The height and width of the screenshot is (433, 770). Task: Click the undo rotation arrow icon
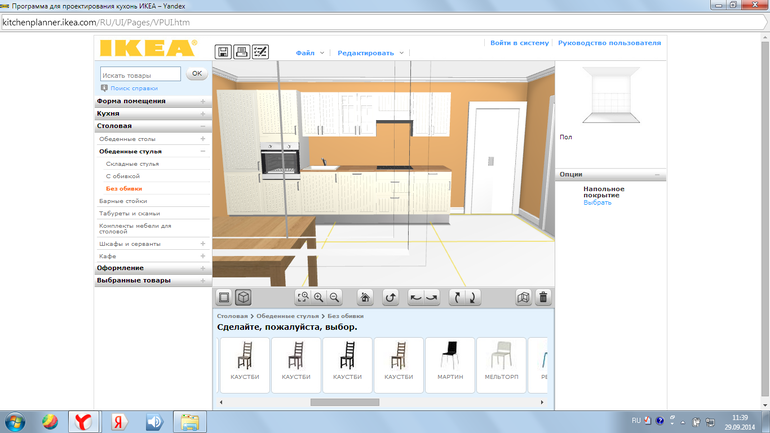click(391, 297)
